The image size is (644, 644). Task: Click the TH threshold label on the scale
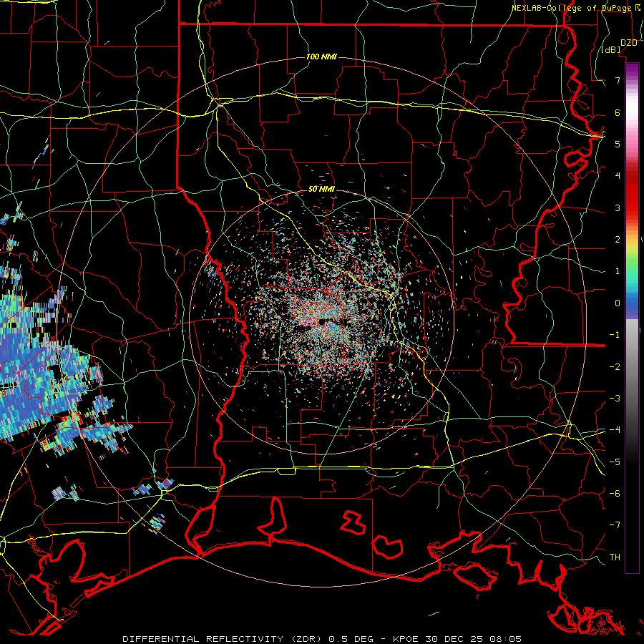[x=615, y=557]
